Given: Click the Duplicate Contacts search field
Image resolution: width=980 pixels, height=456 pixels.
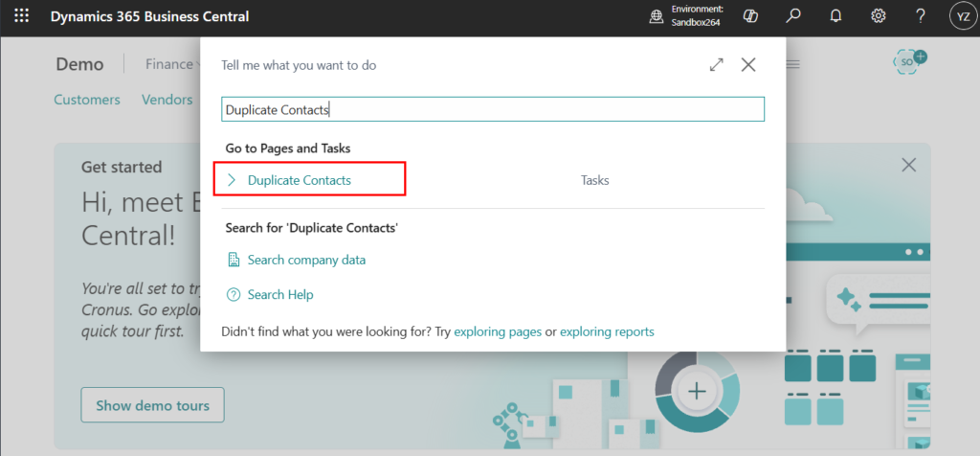Looking at the screenshot, I should 492,109.
